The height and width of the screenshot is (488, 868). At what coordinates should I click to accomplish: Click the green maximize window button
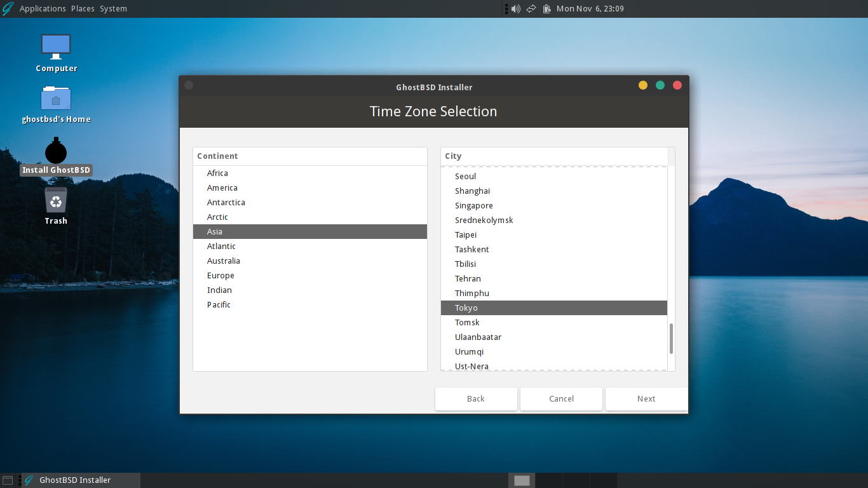pyautogui.click(x=660, y=85)
